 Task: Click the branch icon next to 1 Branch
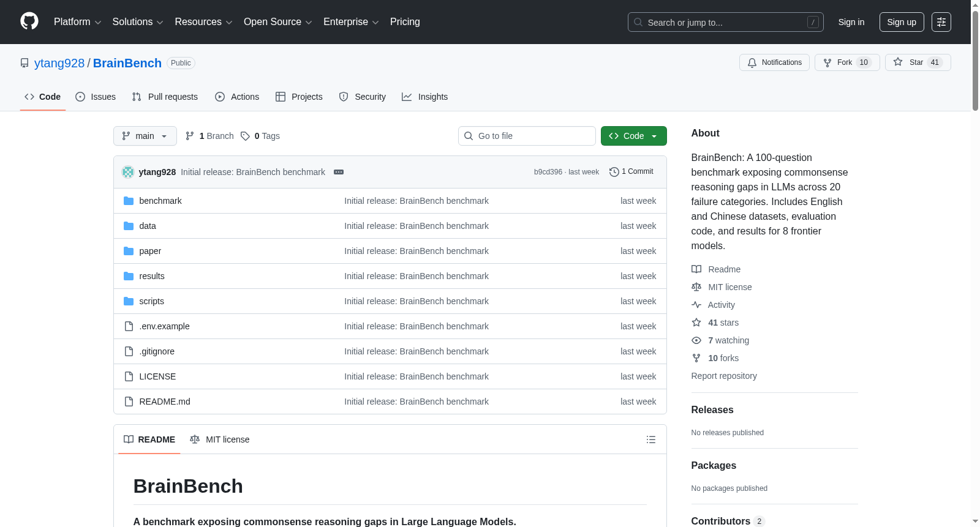coord(190,136)
